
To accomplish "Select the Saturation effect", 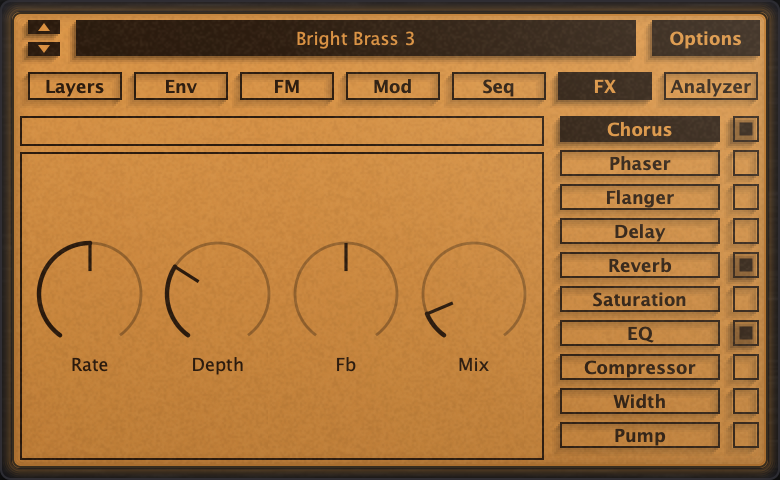I will click(x=640, y=299).
